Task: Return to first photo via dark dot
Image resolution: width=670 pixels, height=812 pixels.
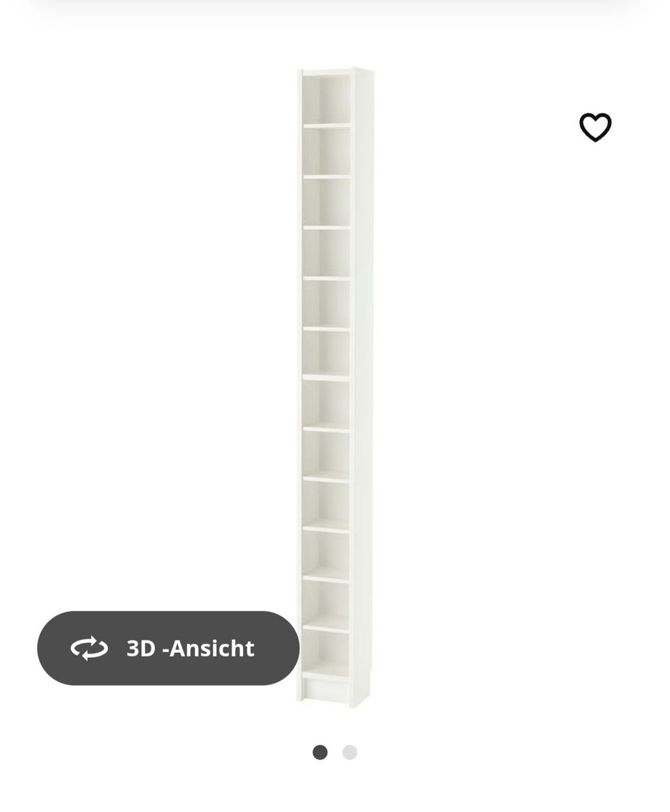Action: 320,752
